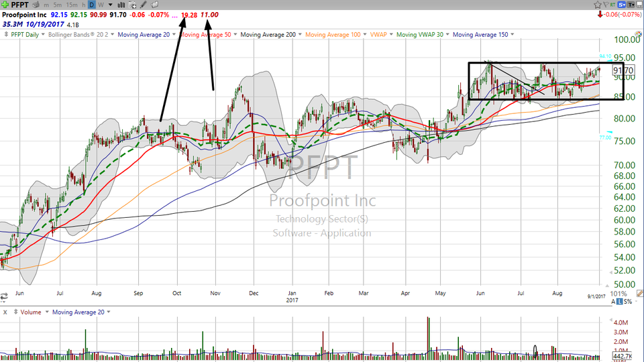Screen dimensions: 644x362
Task: Click the green plus add-symbol icon
Action: tap(5, 5)
